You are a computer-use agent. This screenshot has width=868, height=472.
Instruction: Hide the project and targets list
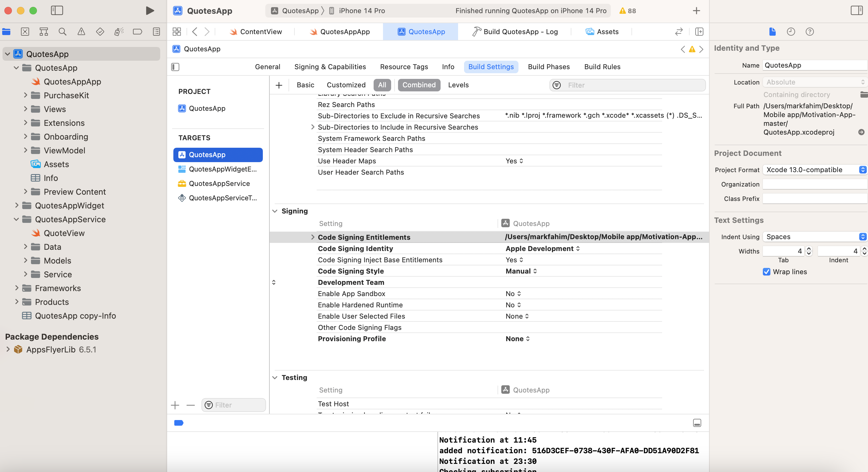(x=175, y=67)
